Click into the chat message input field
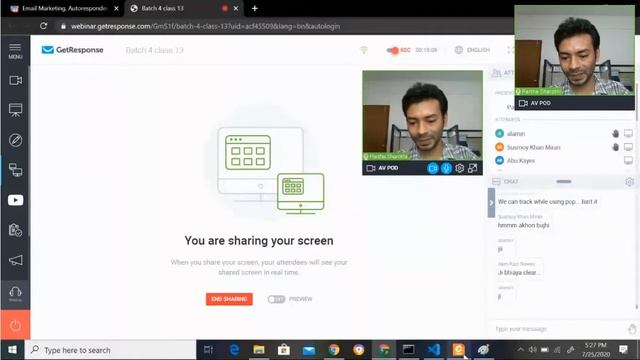Image resolution: width=640 pixels, height=360 pixels. tap(557, 329)
